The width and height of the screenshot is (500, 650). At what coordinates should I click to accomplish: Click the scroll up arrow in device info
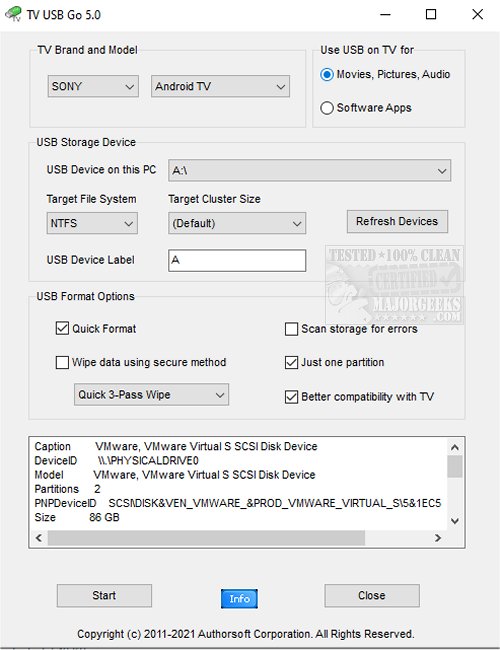pyautogui.click(x=454, y=447)
